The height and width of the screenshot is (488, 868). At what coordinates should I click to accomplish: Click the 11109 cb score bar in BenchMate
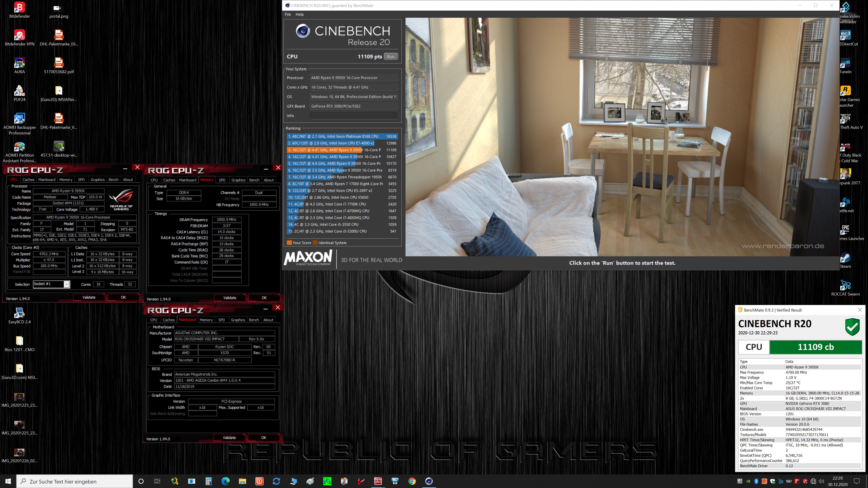tap(815, 347)
